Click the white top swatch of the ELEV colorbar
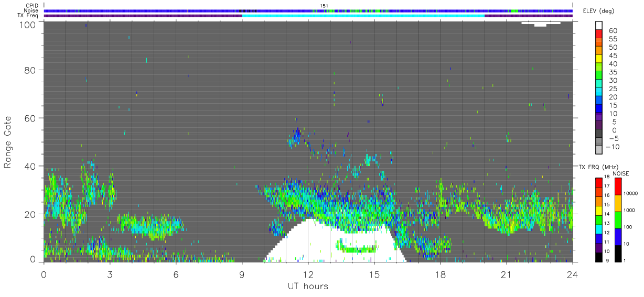The width and height of the screenshot is (644, 297). coord(599,26)
